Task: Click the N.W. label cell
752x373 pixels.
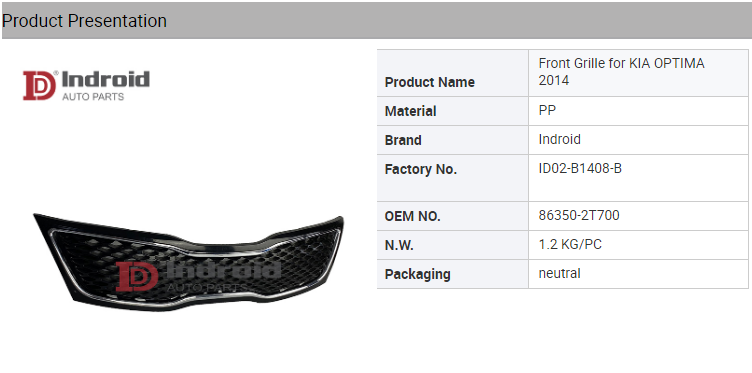Action: [452, 245]
